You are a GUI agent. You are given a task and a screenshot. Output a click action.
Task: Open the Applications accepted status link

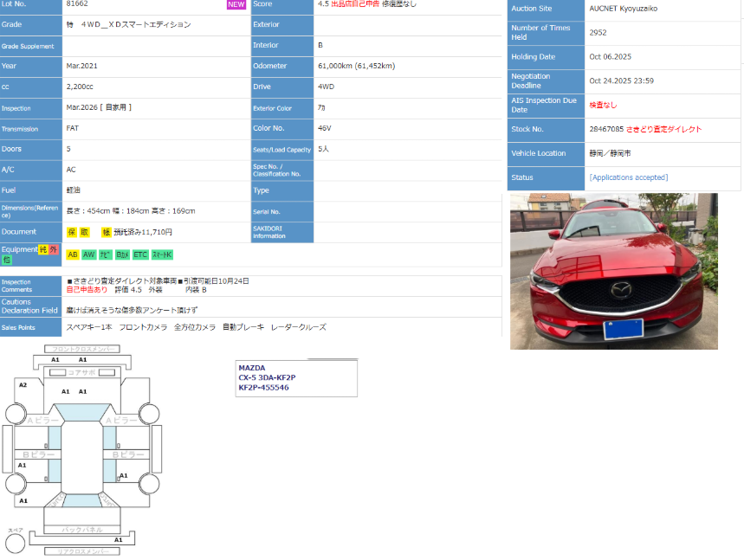tap(628, 177)
